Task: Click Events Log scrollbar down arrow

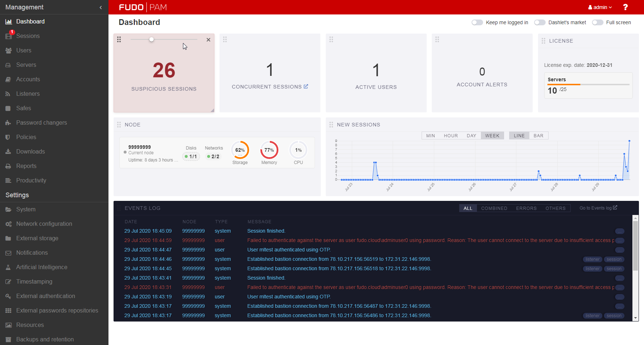Action: point(635,318)
